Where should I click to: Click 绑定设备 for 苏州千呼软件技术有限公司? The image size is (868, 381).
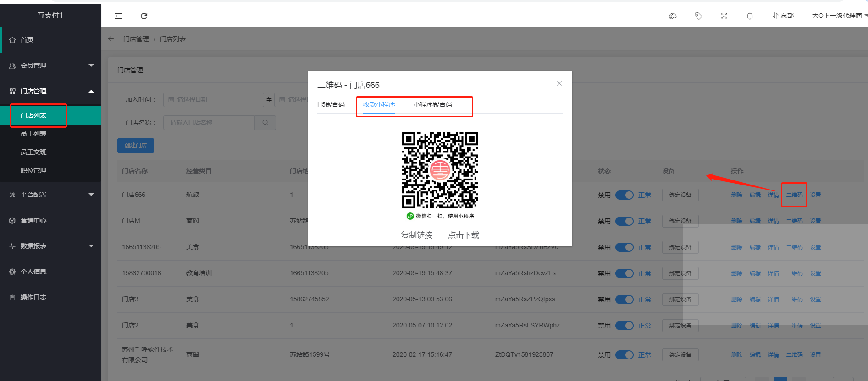pyautogui.click(x=680, y=355)
